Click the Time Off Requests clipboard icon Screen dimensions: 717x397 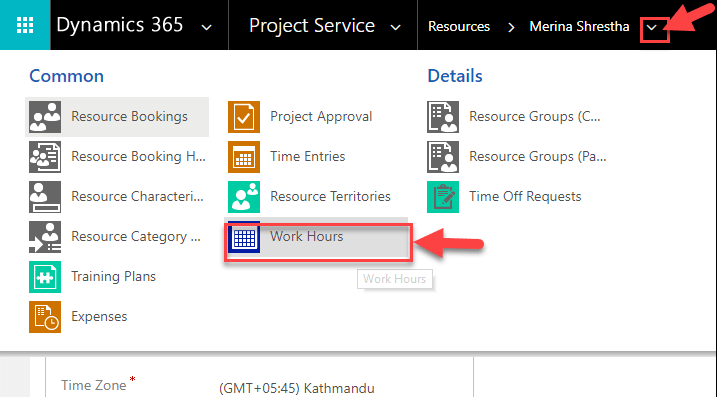click(x=443, y=197)
